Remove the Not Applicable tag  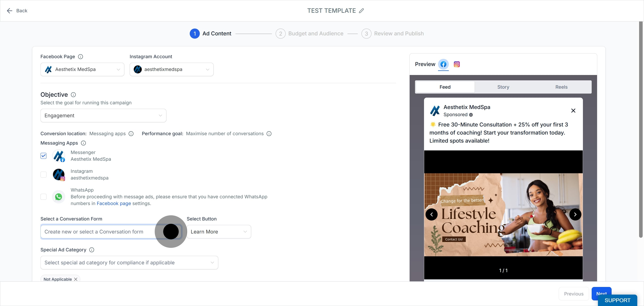pos(76,279)
